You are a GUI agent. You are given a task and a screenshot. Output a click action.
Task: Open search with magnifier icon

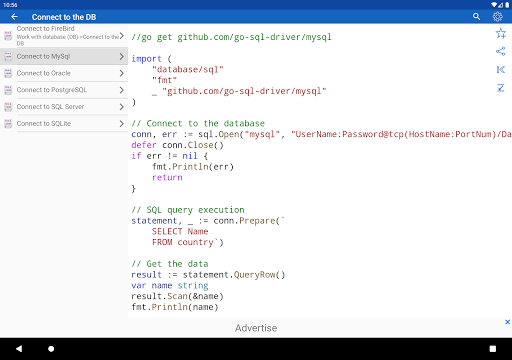coord(476,17)
